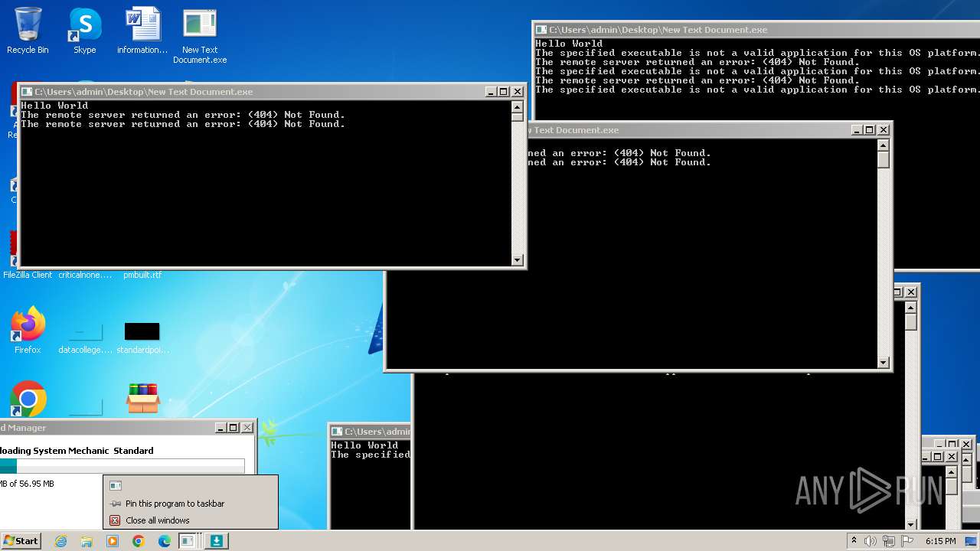The width and height of the screenshot is (980, 551).
Task: Click 'Hello World' in front-left console
Action: [54, 106]
